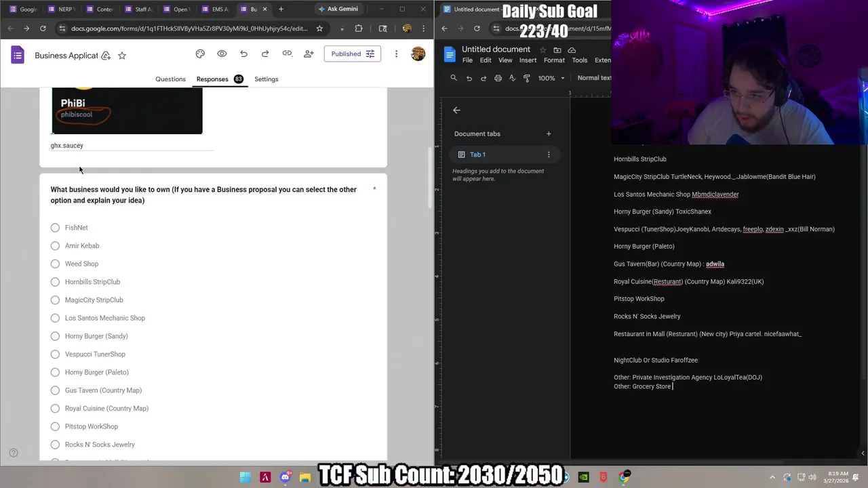Open Tab 1 options three-dot menu
Screen dimensions: 868x488
(549, 155)
